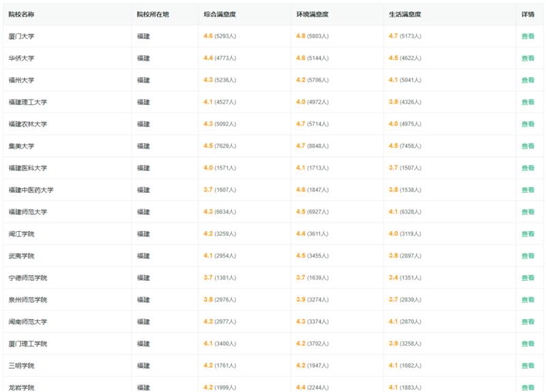
Task: Select the 厦门理工学院 school name
Action: click(27, 344)
